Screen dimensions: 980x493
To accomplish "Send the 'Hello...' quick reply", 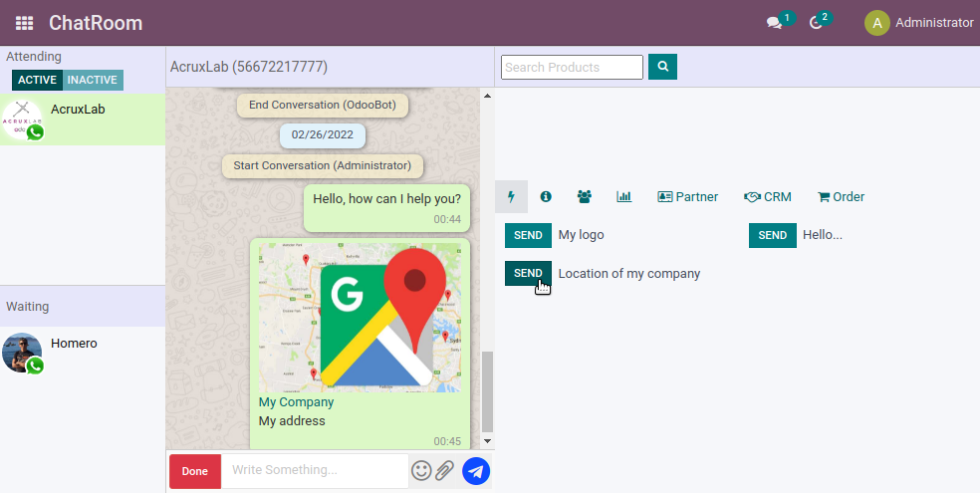I will (773, 236).
